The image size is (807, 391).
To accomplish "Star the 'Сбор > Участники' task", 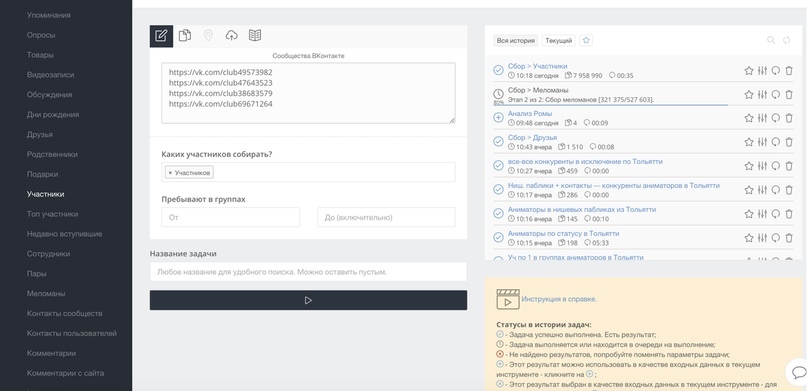I will tap(749, 70).
